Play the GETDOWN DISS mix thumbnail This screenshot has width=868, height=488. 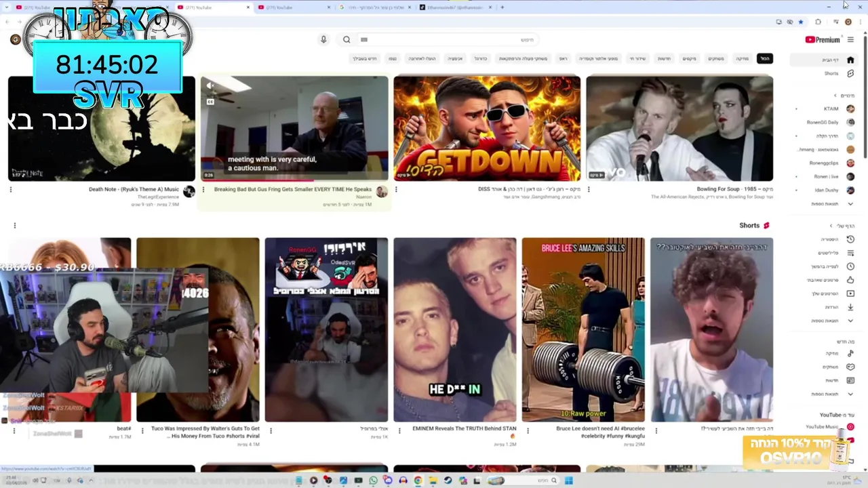tap(487, 129)
